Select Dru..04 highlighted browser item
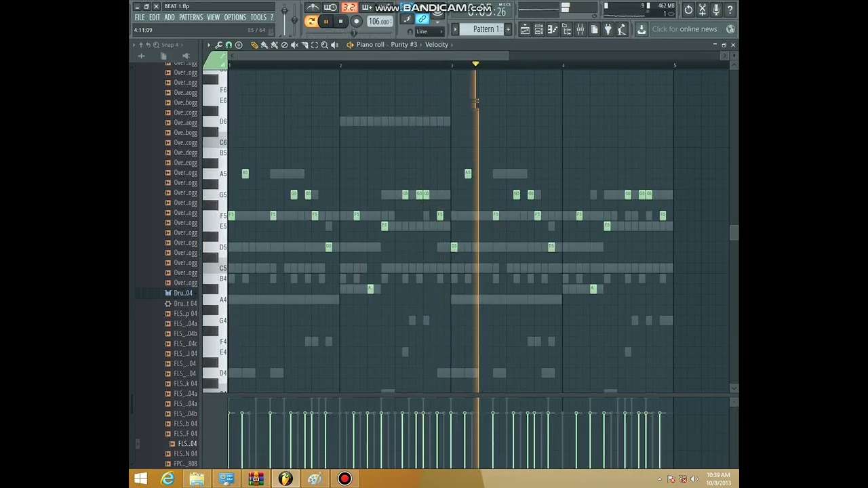 pyautogui.click(x=182, y=293)
